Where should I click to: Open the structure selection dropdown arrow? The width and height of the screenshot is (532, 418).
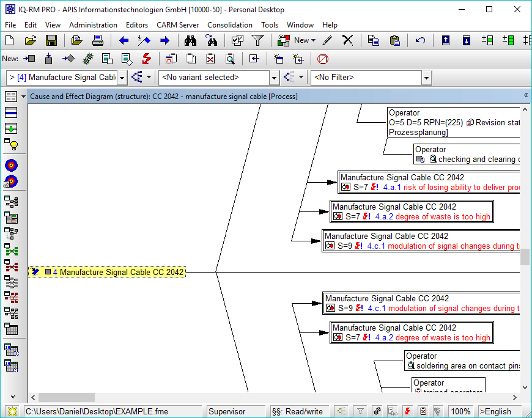tap(122, 78)
